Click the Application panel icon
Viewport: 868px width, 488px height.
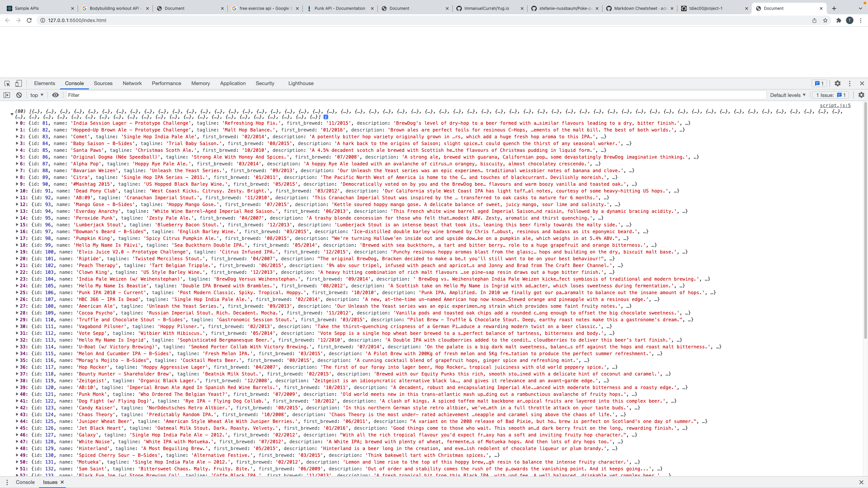click(x=233, y=83)
